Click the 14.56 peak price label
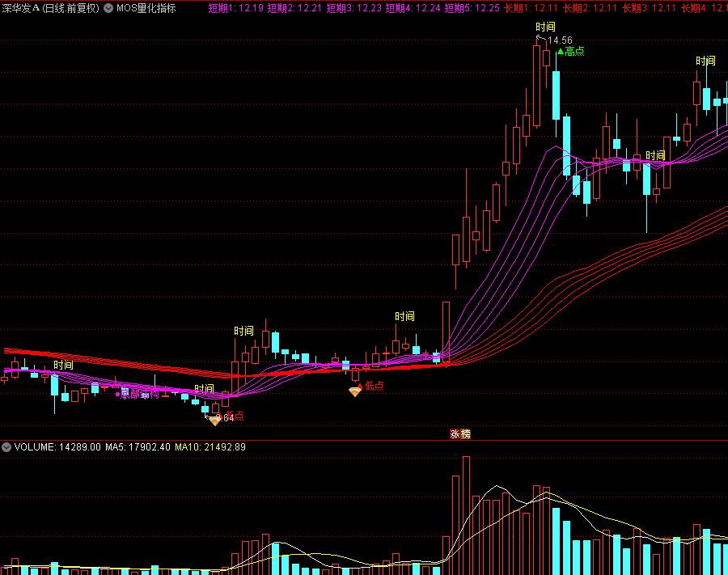Image resolution: width=728 pixels, height=575 pixels. pyautogui.click(x=560, y=40)
